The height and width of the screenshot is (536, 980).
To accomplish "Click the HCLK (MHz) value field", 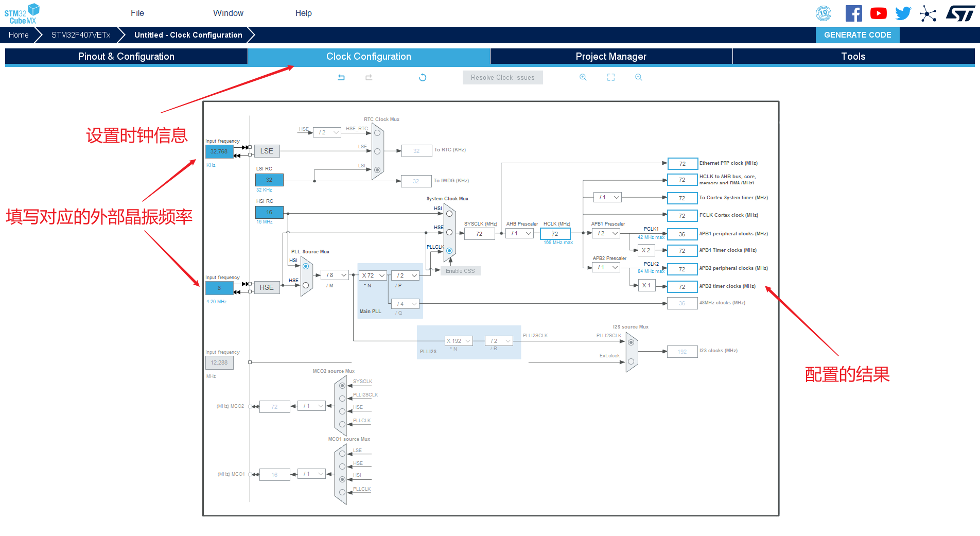I will (x=555, y=234).
